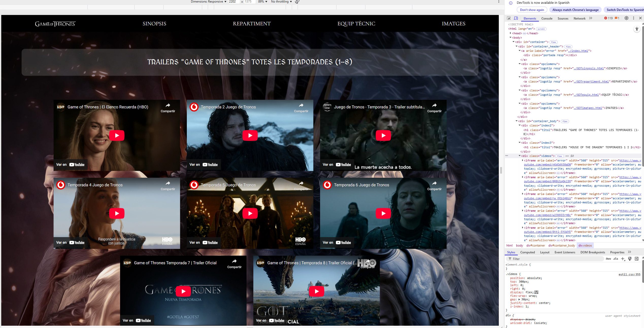This screenshot has width=644, height=328.
Task: Toggle the .cls element classes button
Action: click(616, 259)
